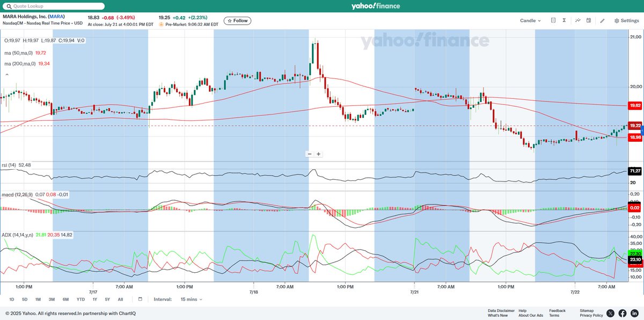Select the 5D range

click(x=24, y=299)
